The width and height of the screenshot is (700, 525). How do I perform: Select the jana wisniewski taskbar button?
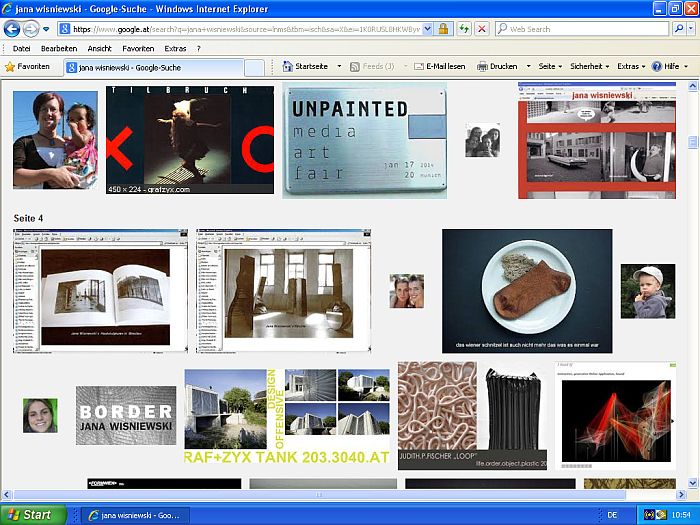(x=136, y=515)
